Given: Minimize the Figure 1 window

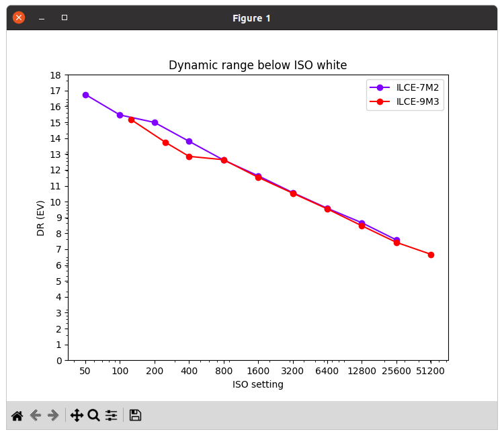Looking at the screenshot, I should point(42,18).
